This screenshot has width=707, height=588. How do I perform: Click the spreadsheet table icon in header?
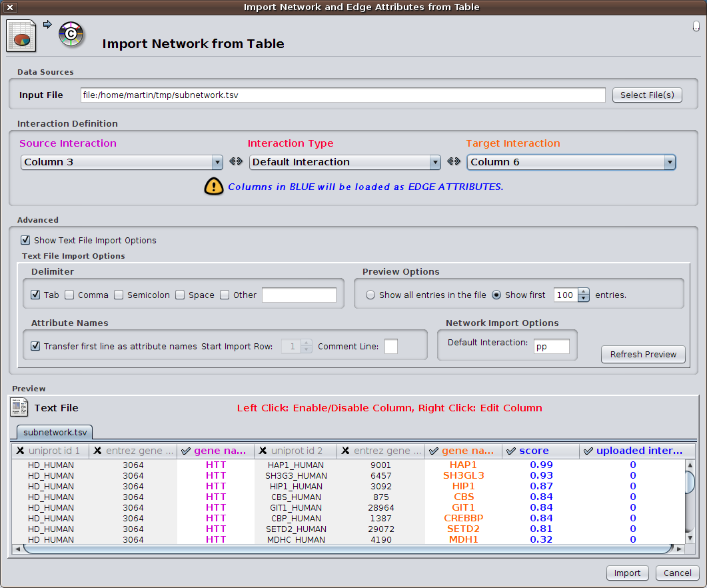(21, 35)
